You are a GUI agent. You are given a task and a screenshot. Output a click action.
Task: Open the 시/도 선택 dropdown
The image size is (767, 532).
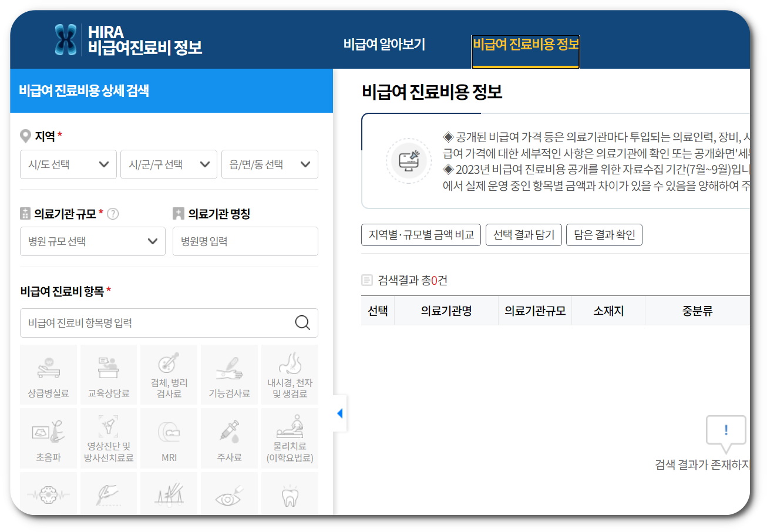68,164
